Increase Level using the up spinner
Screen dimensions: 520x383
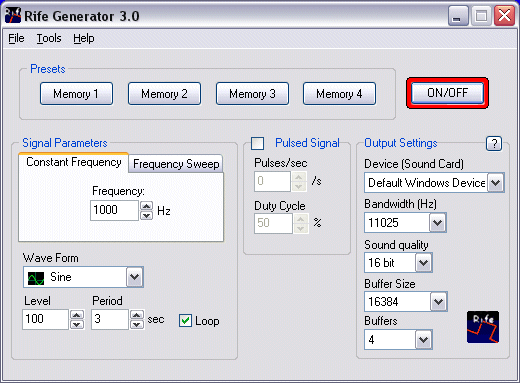tap(77, 315)
